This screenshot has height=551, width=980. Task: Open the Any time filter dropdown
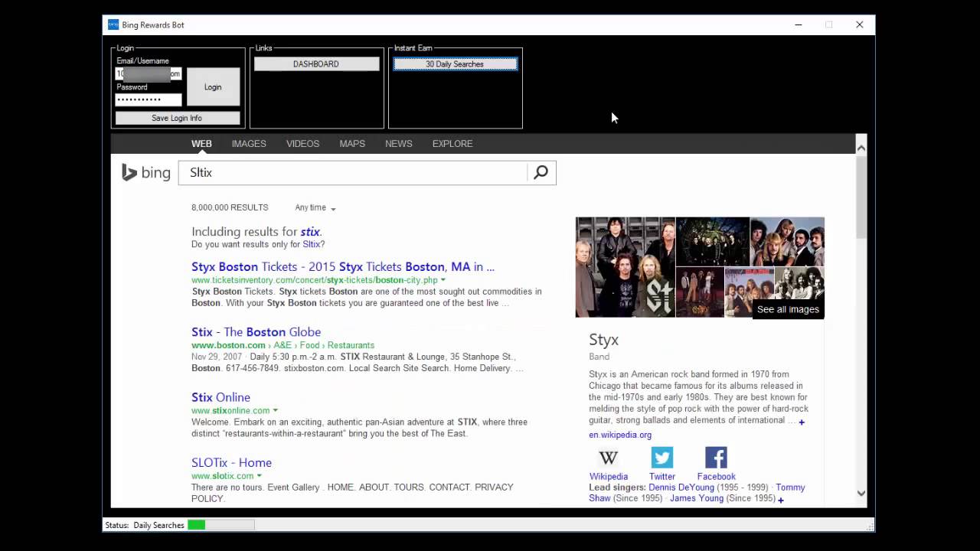point(315,207)
